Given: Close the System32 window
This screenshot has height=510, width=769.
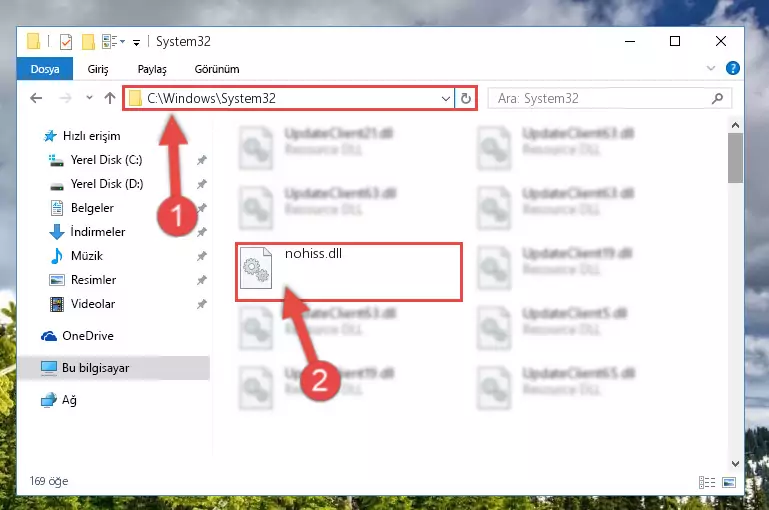Looking at the screenshot, I should (720, 42).
